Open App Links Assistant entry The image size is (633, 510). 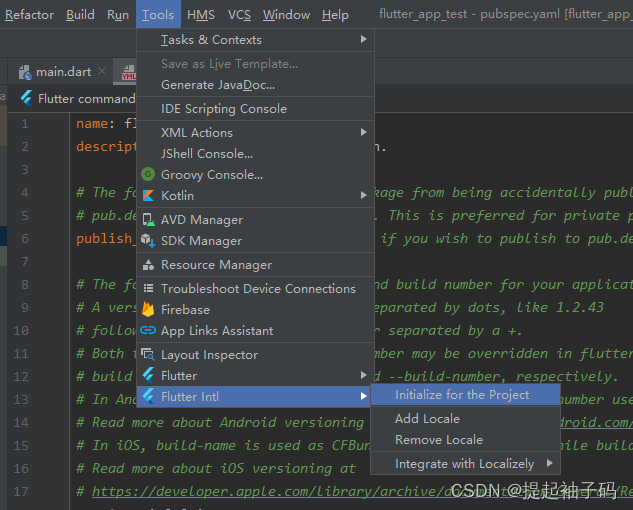tap(256, 331)
